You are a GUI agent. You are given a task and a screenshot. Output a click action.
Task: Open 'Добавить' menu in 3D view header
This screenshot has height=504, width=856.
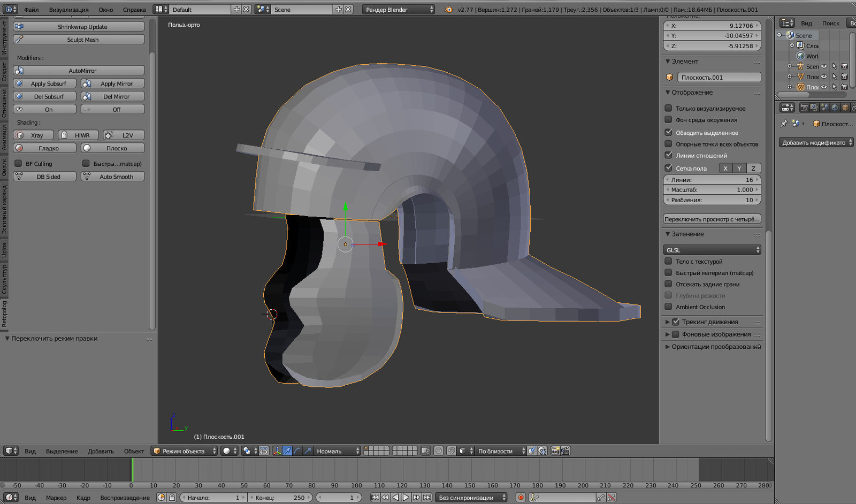coord(101,451)
